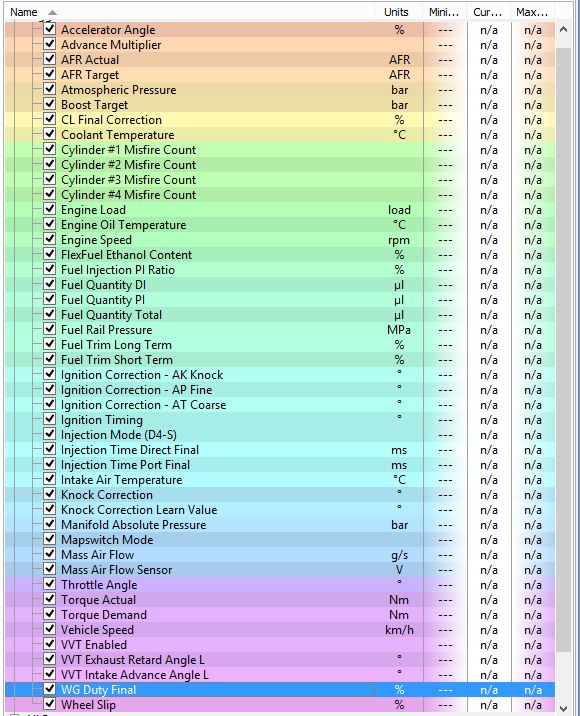580x716 pixels.
Task: Select the VVT Enabled row
Action: pyautogui.click(x=280, y=645)
